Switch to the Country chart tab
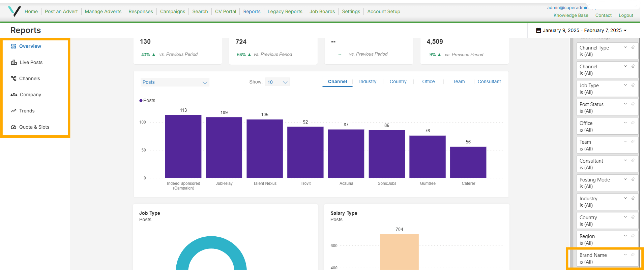Screen dimensions: 644x270 [398, 81]
